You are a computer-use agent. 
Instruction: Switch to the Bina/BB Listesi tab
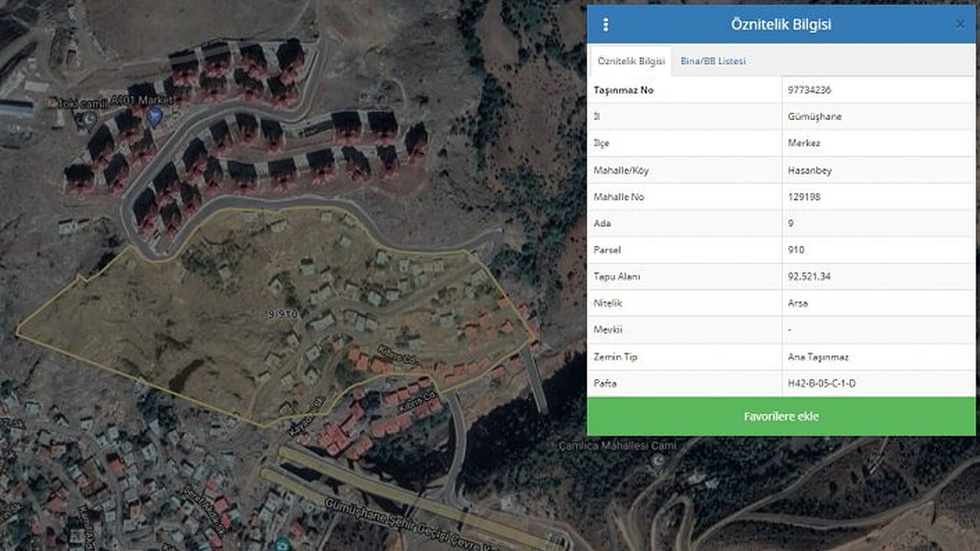pos(713,61)
